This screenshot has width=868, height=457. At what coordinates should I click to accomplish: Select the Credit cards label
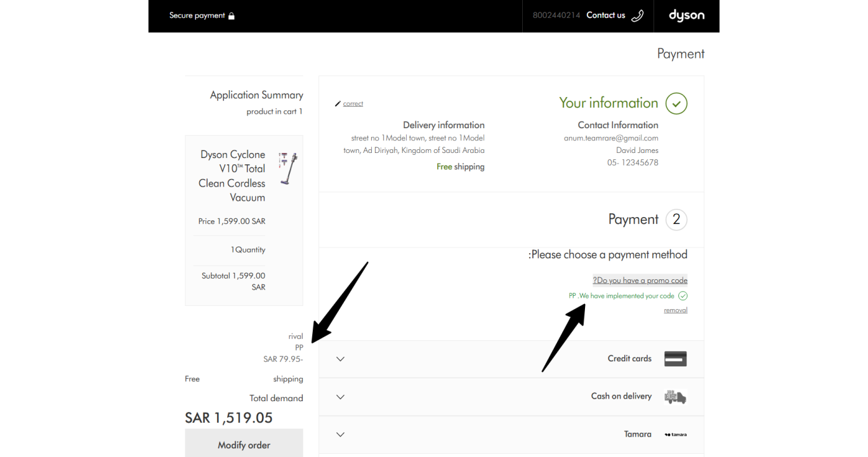[629, 359]
